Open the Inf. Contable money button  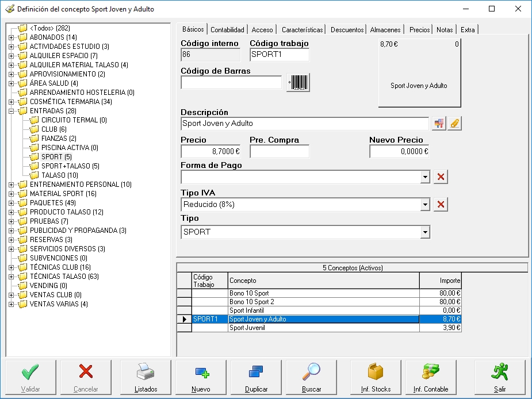[431, 377]
